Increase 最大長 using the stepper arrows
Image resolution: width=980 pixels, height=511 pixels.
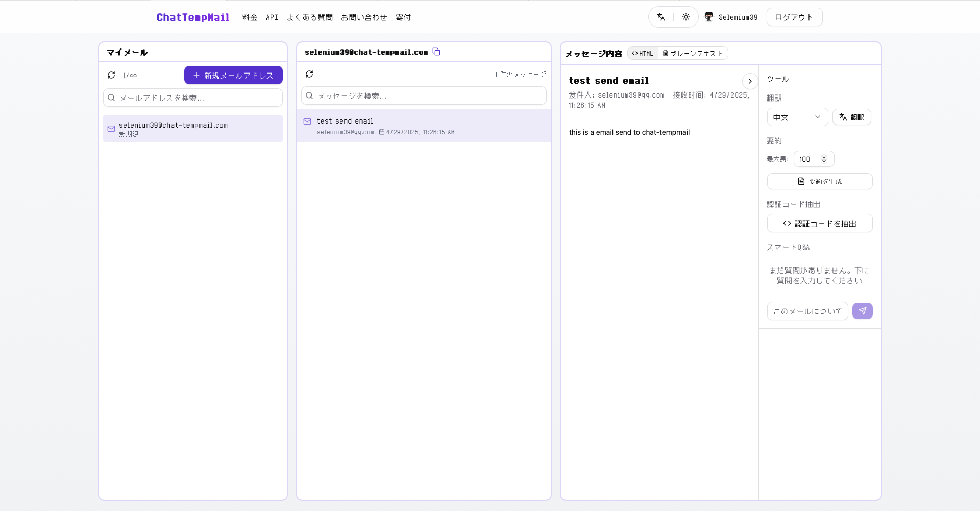tap(824, 157)
